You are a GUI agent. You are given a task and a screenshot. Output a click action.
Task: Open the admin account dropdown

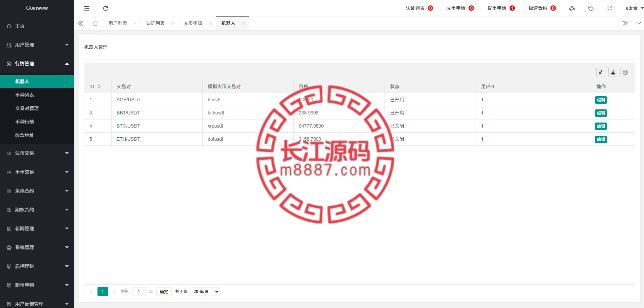point(634,8)
